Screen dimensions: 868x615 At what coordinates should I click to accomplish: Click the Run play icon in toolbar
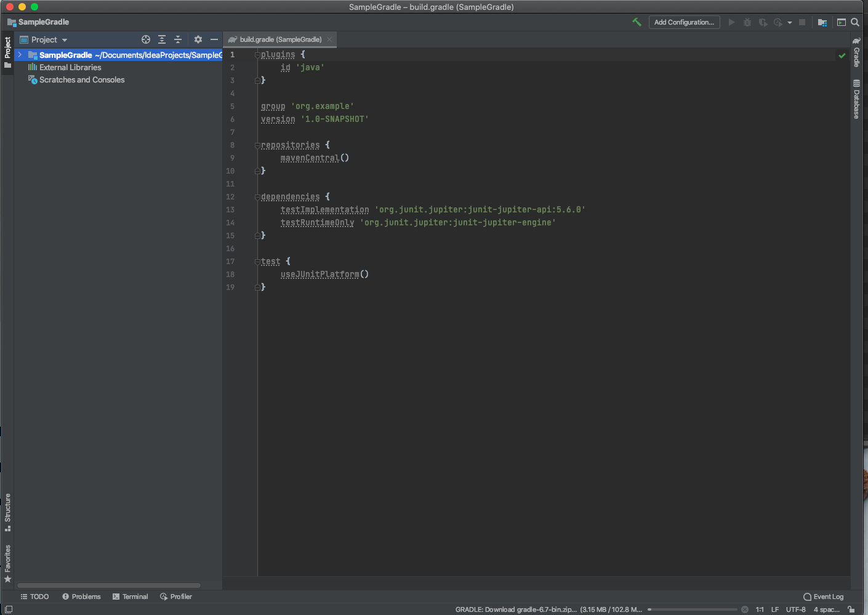click(x=731, y=22)
